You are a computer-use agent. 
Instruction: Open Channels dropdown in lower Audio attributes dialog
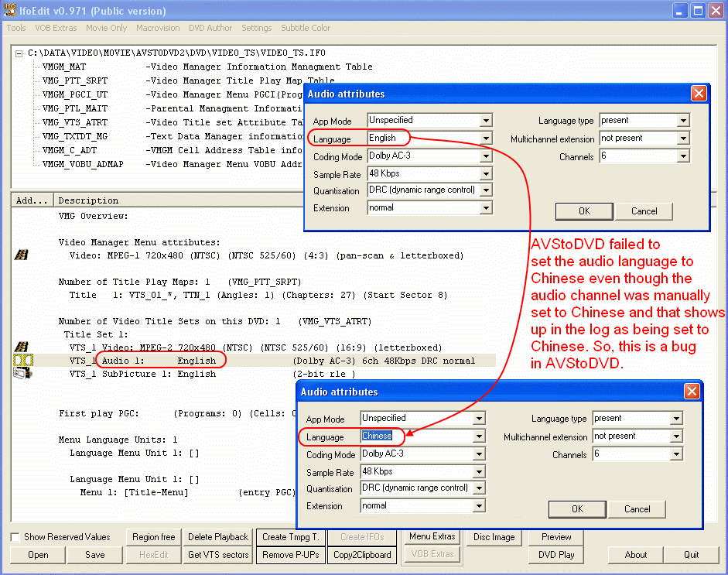tap(676, 454)
